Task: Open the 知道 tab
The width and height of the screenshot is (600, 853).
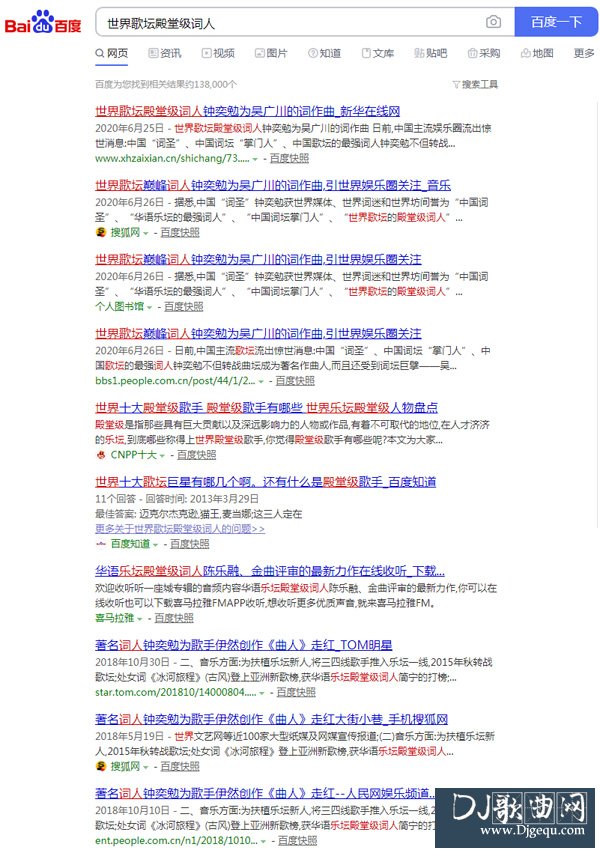Action: click(x=325, y=53)
